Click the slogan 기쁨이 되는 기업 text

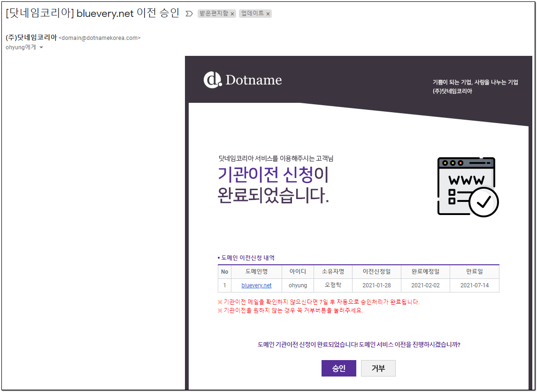pyautogui.click(x=476, y=82)
